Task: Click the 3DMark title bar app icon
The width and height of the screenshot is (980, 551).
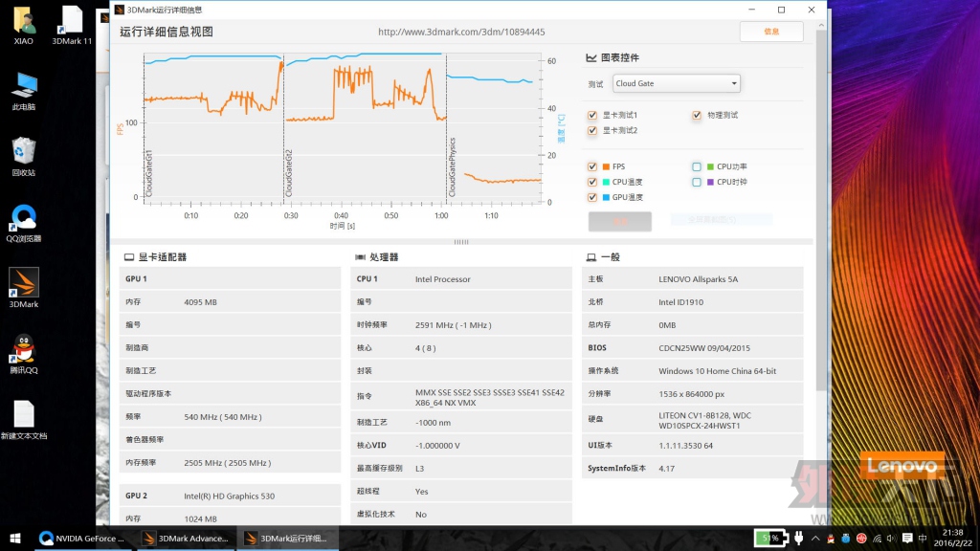Action: pyautogui.click(x=120, y=10)
